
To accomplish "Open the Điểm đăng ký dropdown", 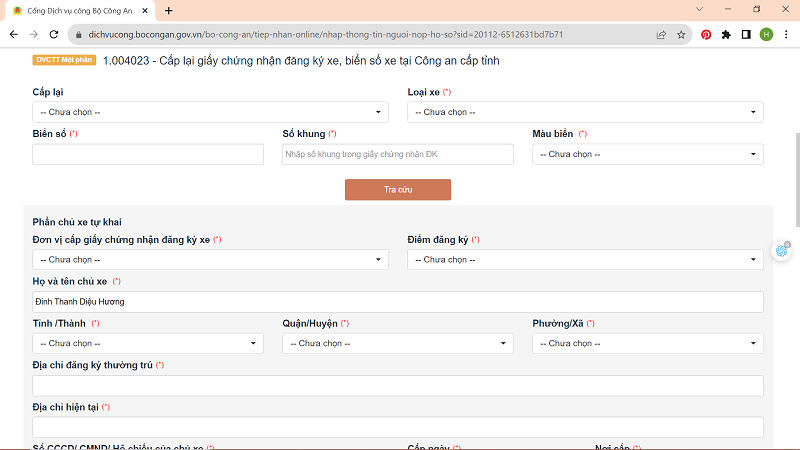I will 585,260.
